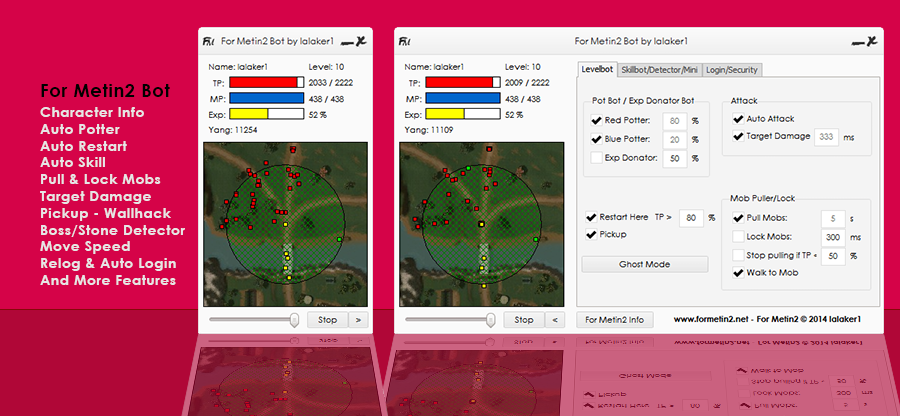This screenshot has height=416, width=900.
Task: Uncheck the Restart Here option
Action: tap(591, 217)
